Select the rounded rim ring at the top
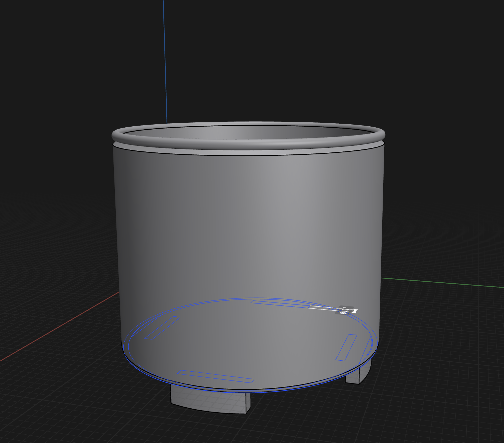This screenshot has width=504, height=443. tap(248, 142)
